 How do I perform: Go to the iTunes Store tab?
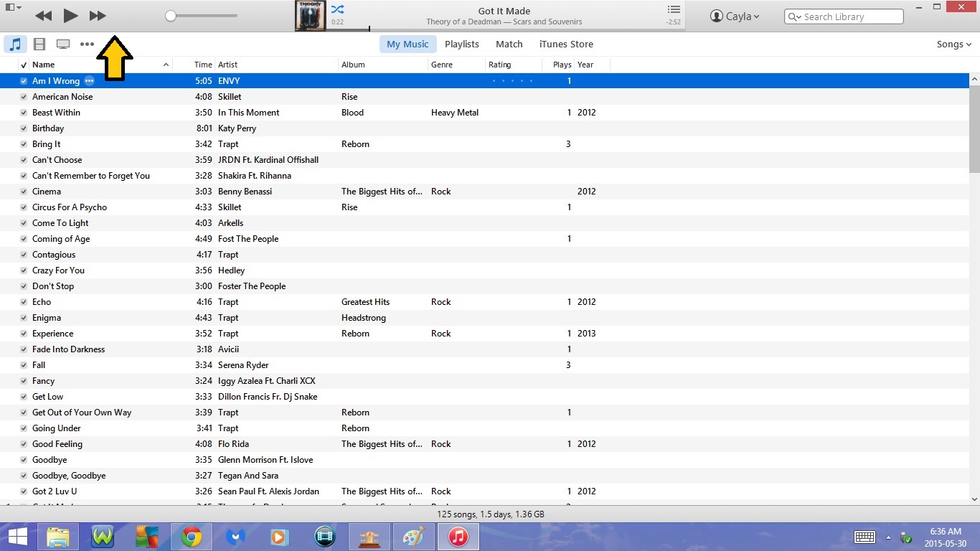pos(566,44)
